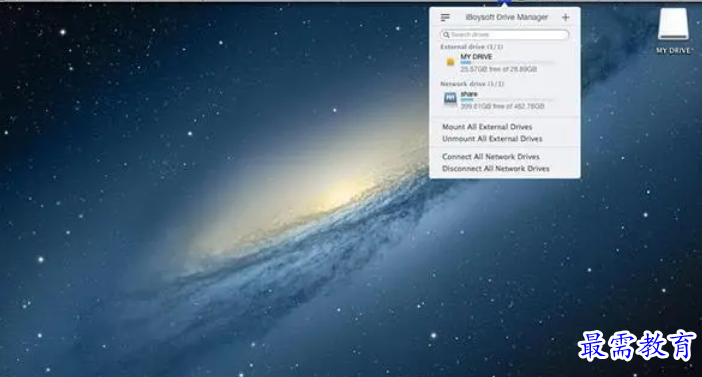Focus the Search drives input field
This screenshot has width=702, height=377.
(x=505, y=34)
